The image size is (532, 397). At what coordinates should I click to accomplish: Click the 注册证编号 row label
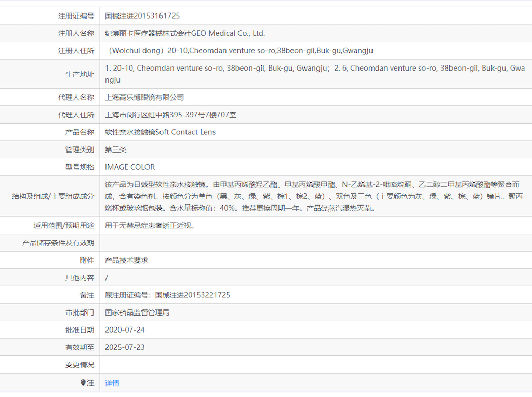[76, 16]
